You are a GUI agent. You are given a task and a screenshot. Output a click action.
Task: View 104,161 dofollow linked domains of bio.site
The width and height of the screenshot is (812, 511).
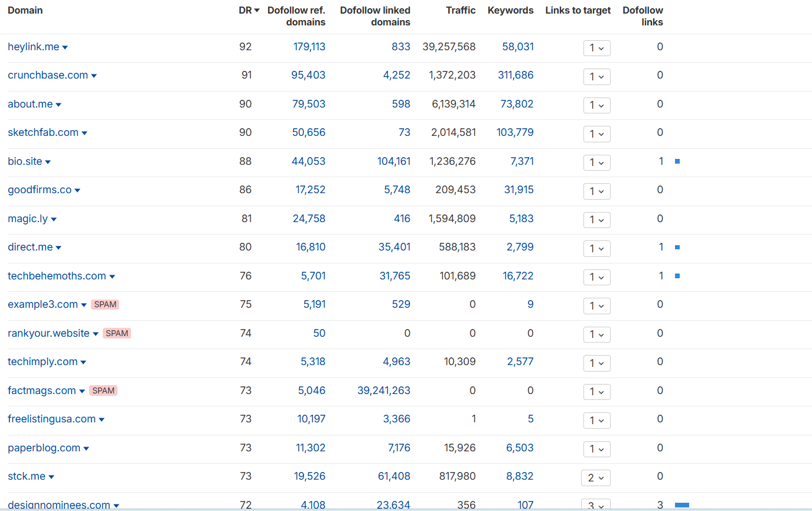[x=394, y=161]
